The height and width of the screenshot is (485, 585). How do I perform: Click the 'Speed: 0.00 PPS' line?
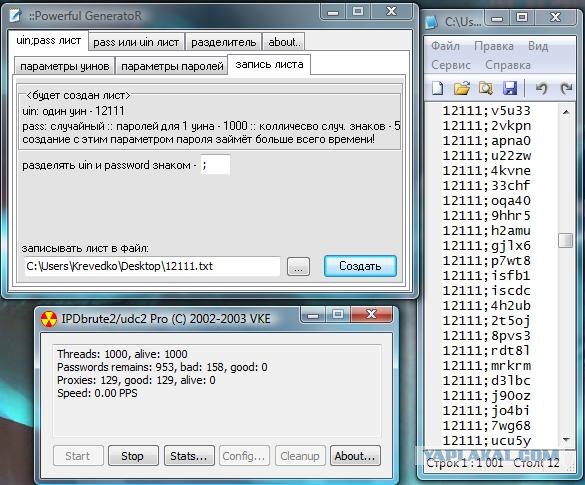click(x=97, y=393)
